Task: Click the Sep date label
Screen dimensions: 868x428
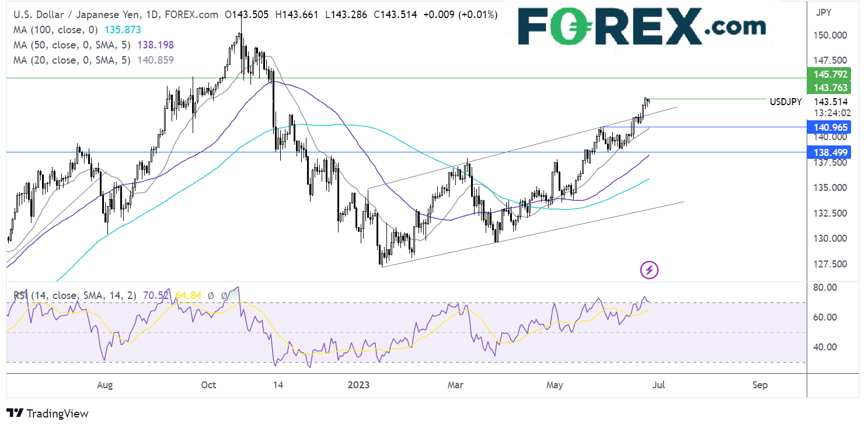Action: coord(760,385)
